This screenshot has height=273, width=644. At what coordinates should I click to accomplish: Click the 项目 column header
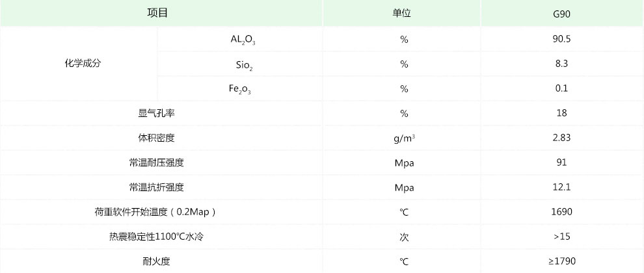(157, 13)
